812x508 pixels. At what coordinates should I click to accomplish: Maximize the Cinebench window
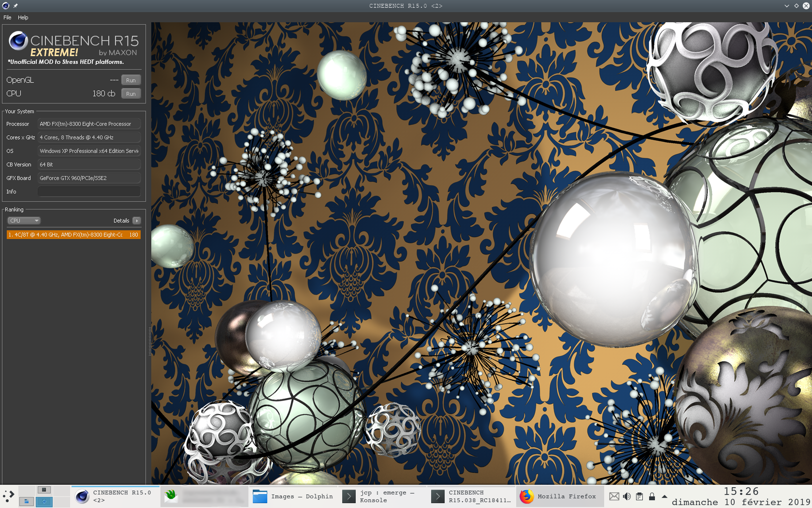[797, 6]
